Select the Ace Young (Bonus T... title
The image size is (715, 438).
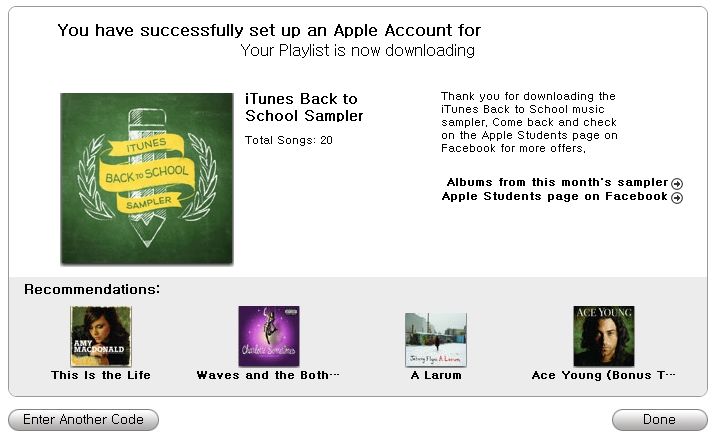click(603, 375)
